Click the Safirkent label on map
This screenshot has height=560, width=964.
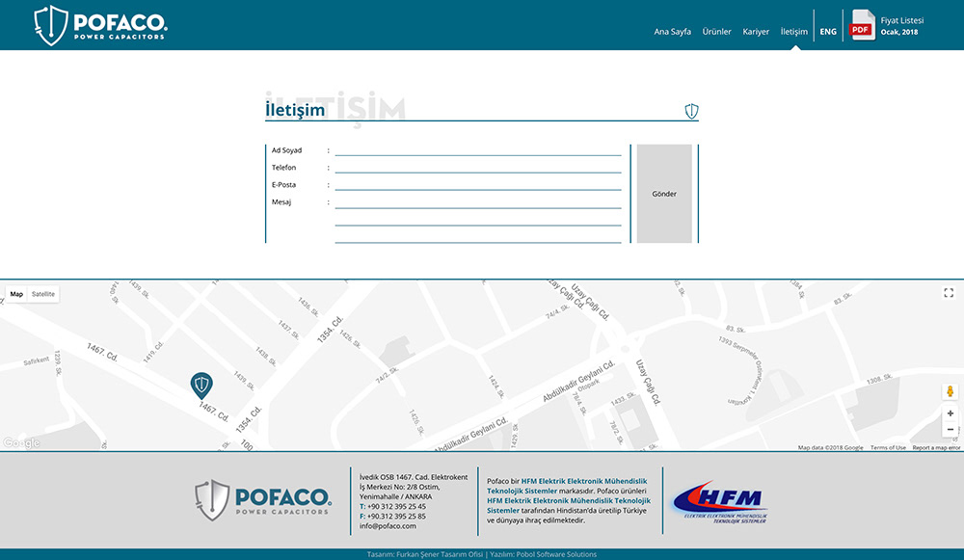tap(37, 360)
